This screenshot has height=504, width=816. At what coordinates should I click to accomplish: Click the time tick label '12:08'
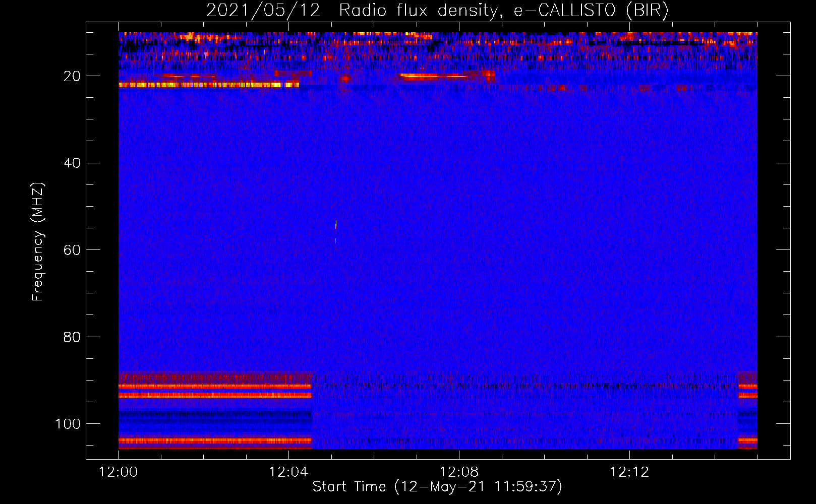point(459,472)
